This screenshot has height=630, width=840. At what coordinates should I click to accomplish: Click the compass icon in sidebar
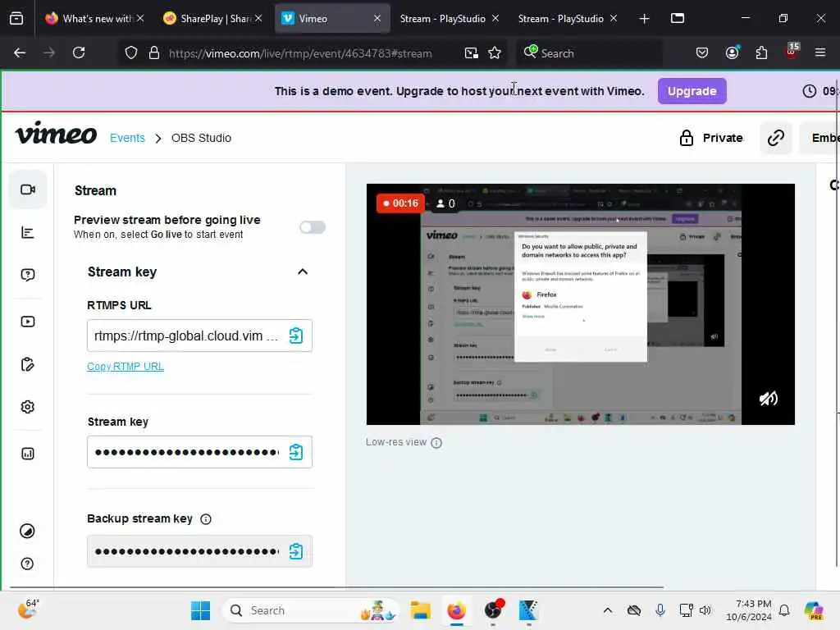(x=27, y=531)
